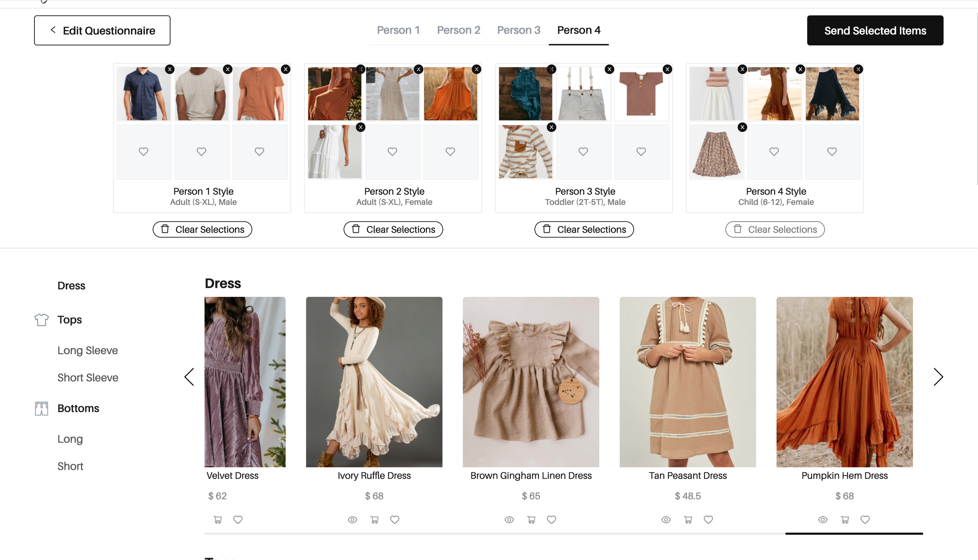Go to previous dresses with left arrow
978x560 pixels.
point(189,377)
